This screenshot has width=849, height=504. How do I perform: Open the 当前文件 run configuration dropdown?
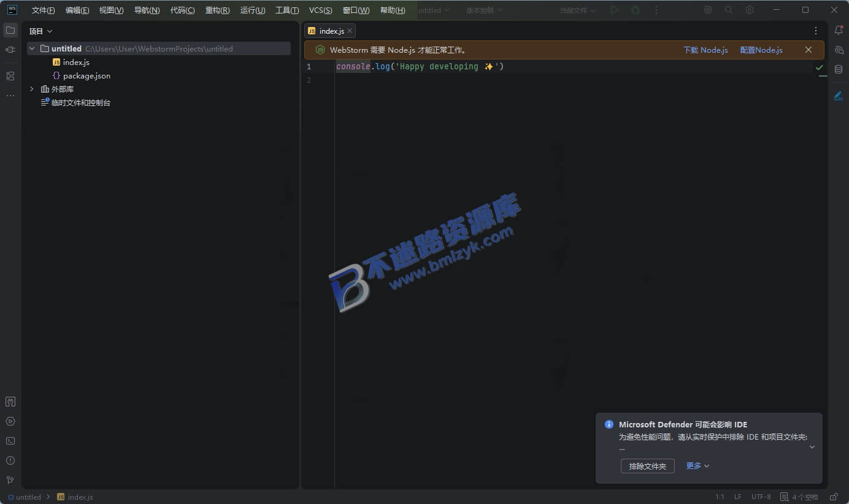point(578,10)
